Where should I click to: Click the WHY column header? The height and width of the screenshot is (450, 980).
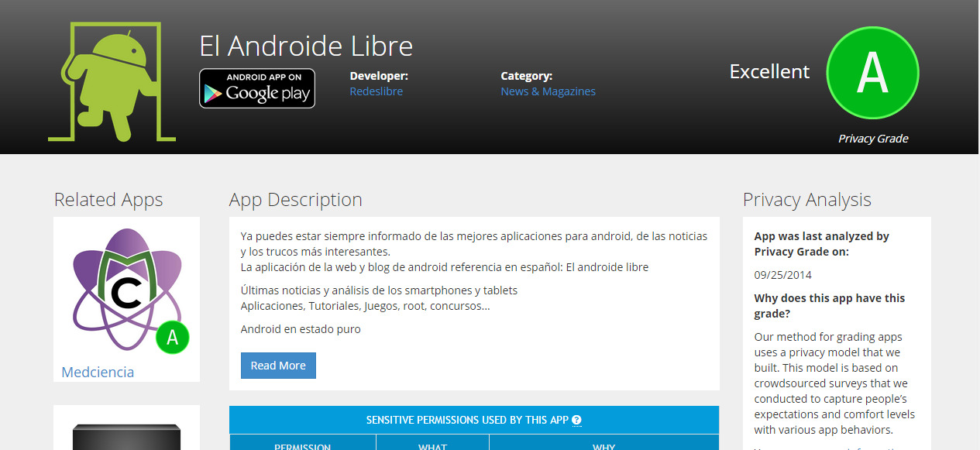click(603, 445)
